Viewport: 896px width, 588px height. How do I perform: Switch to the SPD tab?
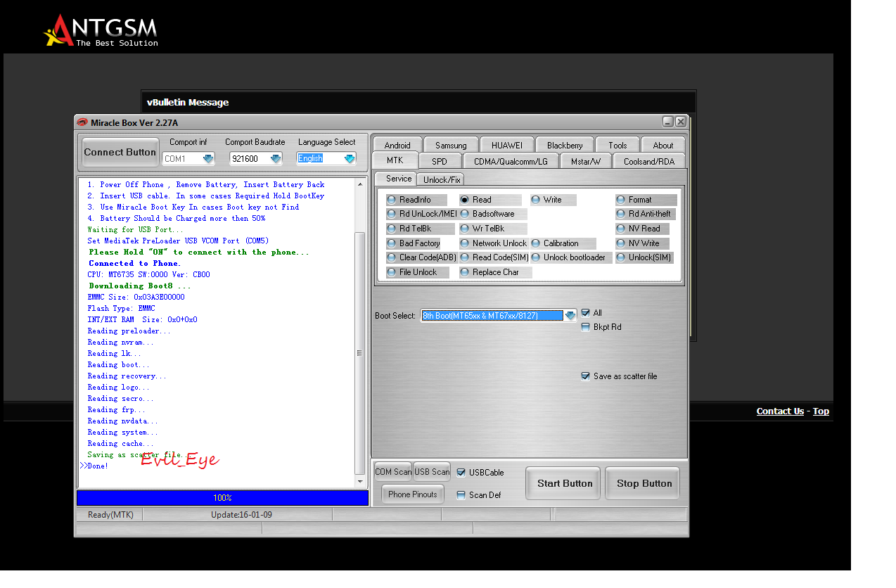point(440,161)
